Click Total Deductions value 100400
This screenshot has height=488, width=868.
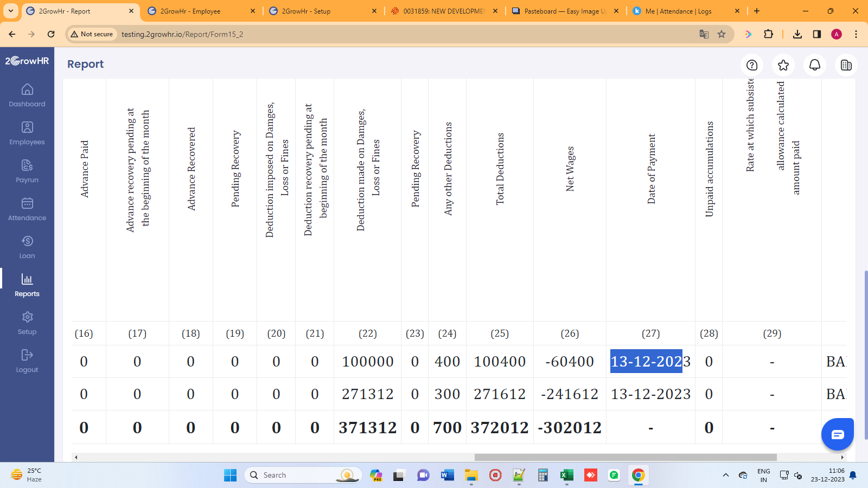[x=500, y=362]
